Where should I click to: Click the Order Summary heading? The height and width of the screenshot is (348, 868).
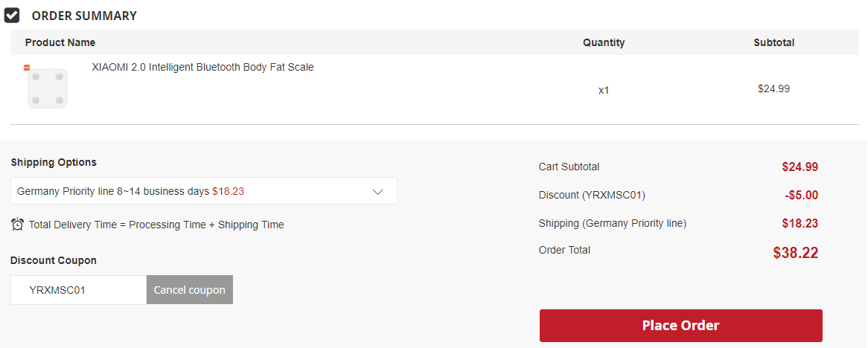(84, 16)
